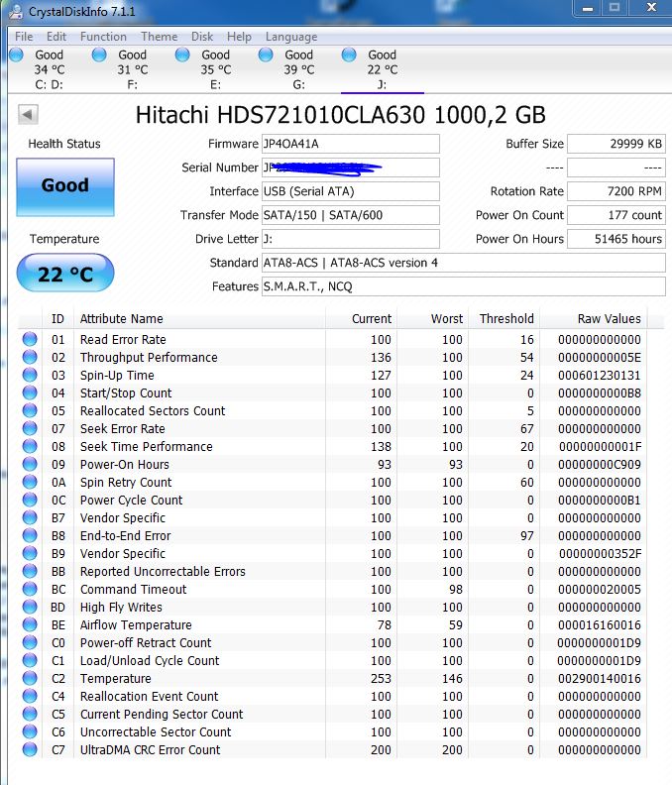Click status orb beside Reallocated Sectors Count
This screenshot has height=785, width=672.
pyautogui.click(x=30, y=410)
